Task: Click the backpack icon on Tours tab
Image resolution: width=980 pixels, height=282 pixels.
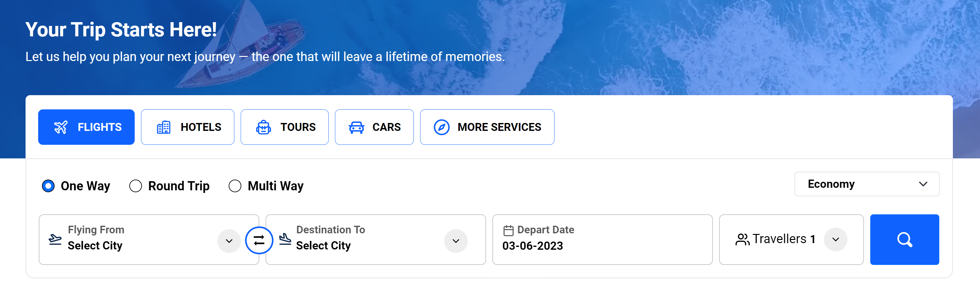Action: point(263,127)
